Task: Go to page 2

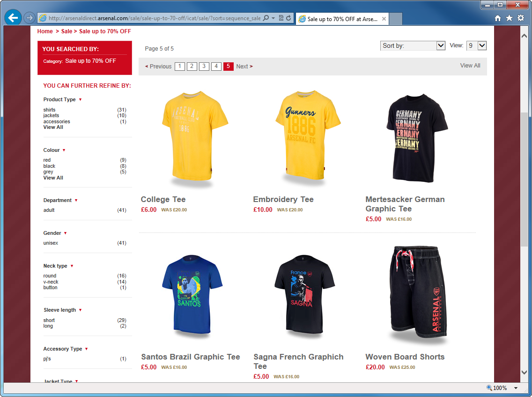Action: pos(192,66)
